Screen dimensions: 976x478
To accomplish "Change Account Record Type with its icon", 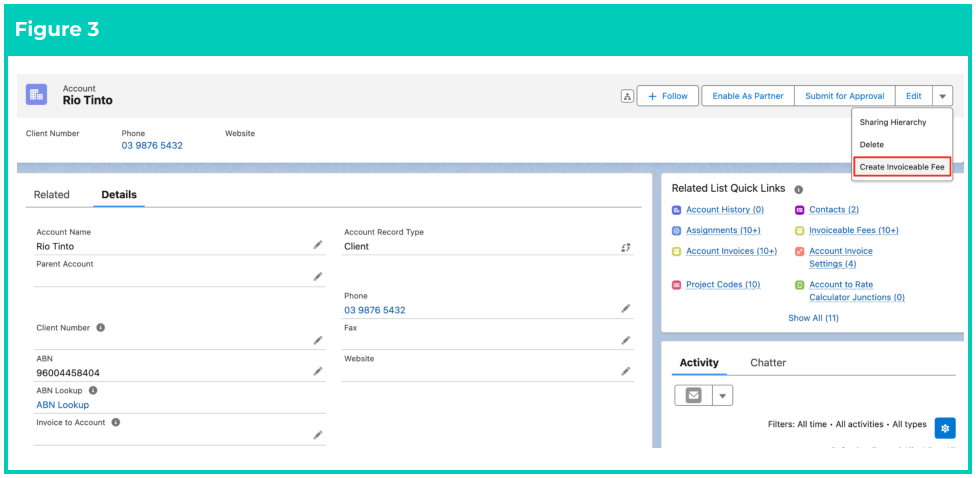I will pos(626,247).
